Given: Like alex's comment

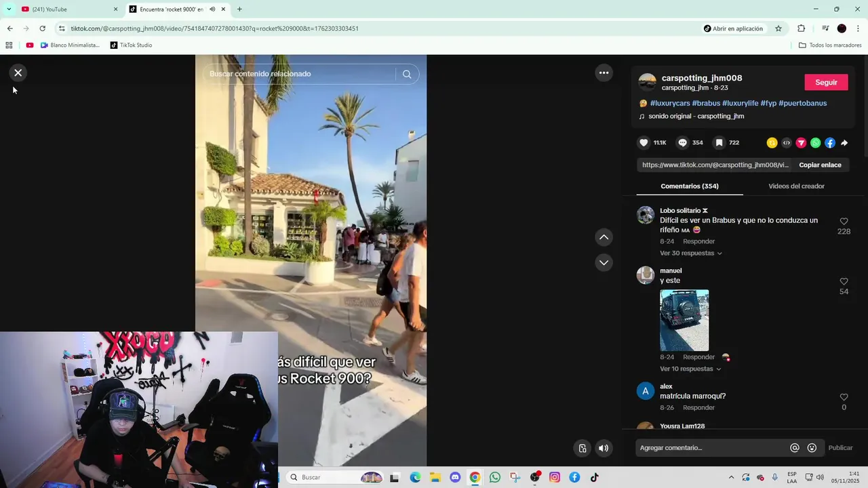Looking at the screenshot, I should [844, 397].
